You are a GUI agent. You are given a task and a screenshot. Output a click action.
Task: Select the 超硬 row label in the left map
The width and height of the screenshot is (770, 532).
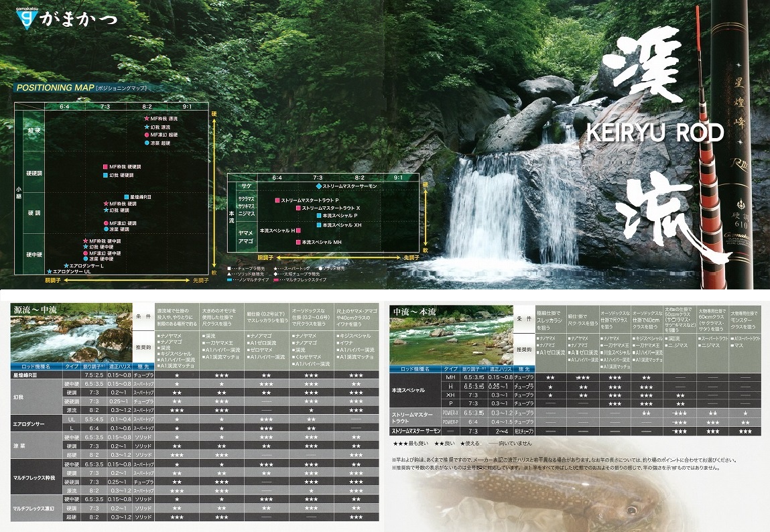(x=34, y=131)
